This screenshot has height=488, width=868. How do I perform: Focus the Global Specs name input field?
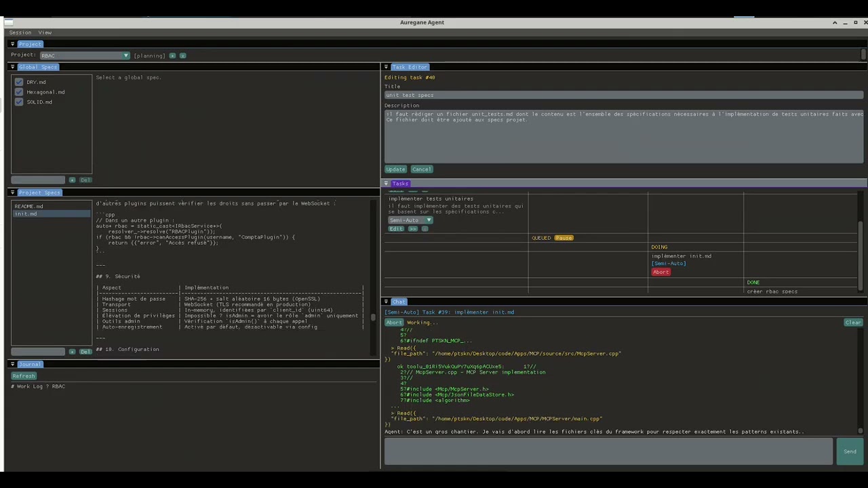click(x=38, y=180)
